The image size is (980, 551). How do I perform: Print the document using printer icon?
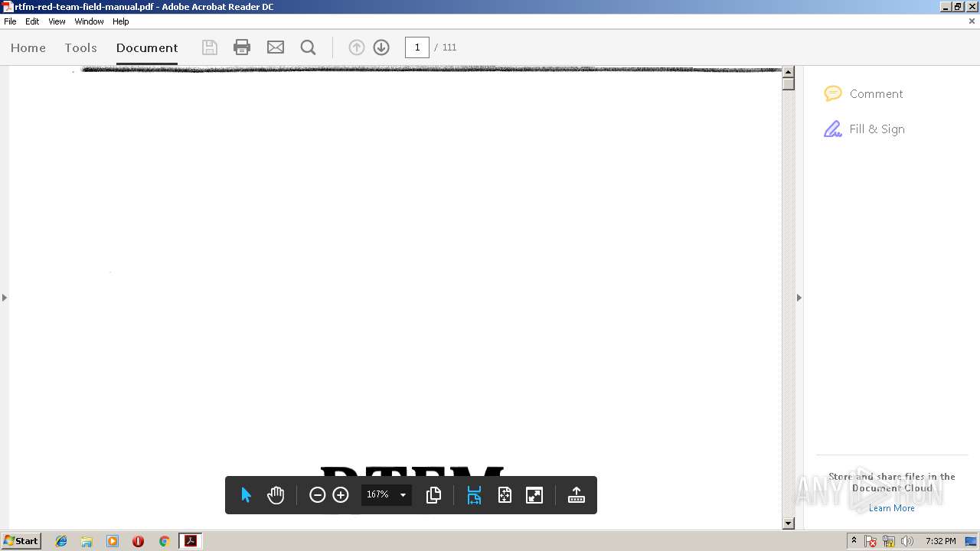coord(242,47)
